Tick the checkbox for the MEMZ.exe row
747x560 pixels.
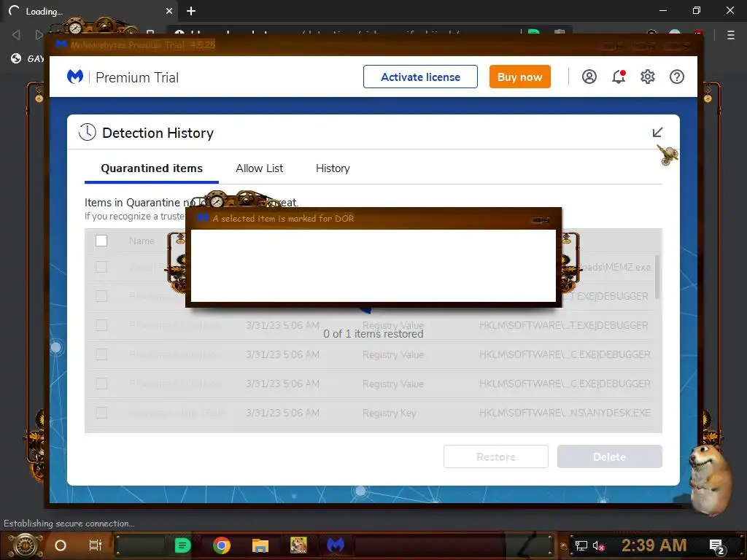pyautogui.click(x=101, y=267)
